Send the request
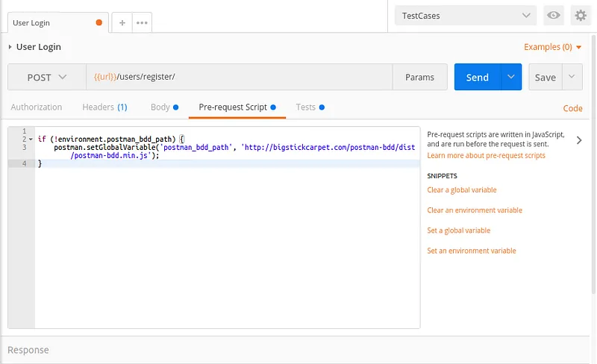 coord(478,77)
